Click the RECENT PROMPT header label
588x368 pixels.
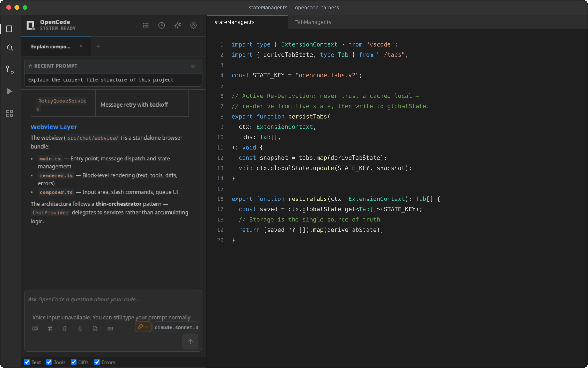(x=56, y=66)
